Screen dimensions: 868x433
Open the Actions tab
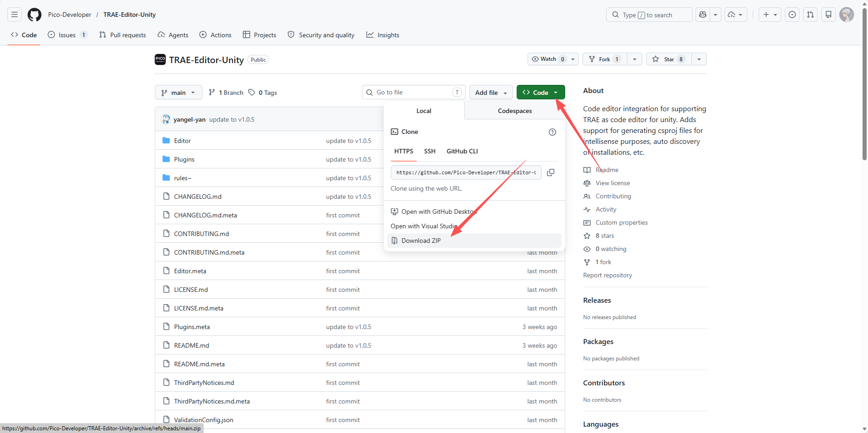[216, 35]
